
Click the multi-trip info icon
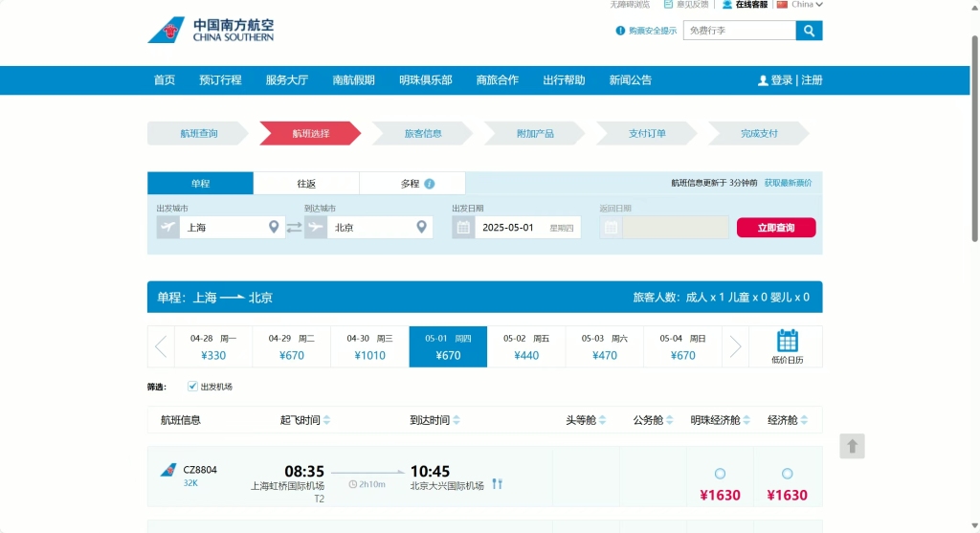(430, 184)
